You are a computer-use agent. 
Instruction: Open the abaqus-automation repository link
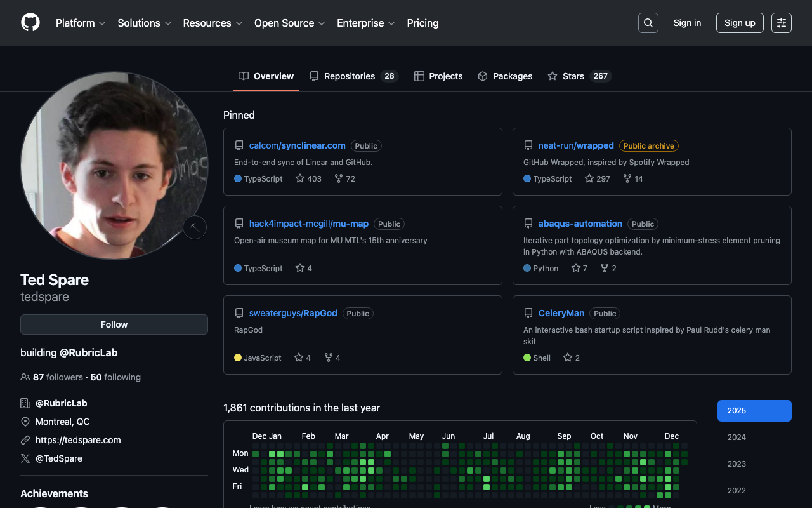(x=580, y=224)
